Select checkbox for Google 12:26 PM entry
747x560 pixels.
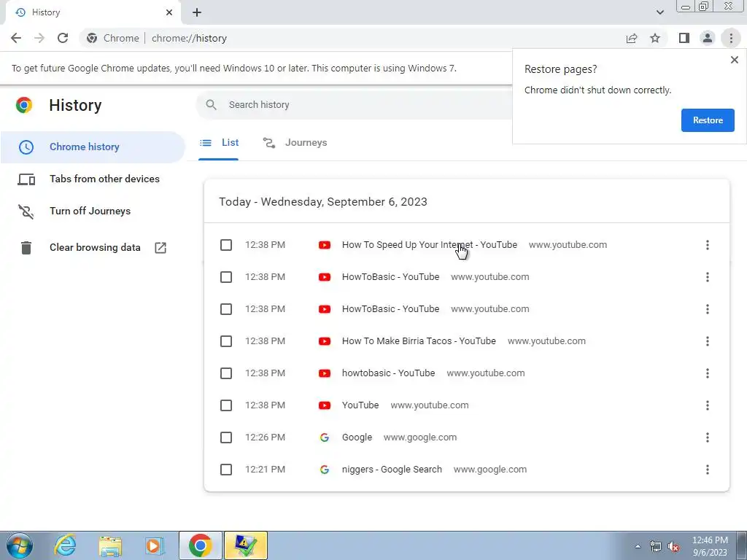(x=226, y=437)
